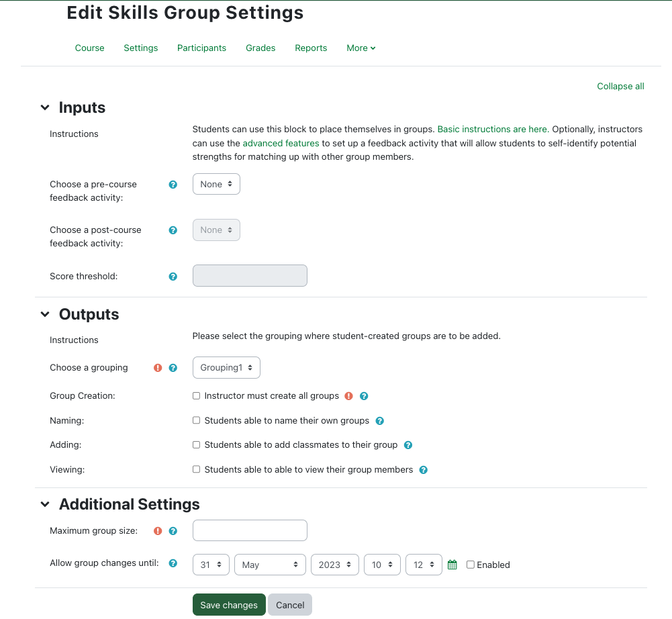Image resolution: width=672 pixels, height=619 pixels.
Task: Click help icon for Maximum group size
Action: [173, 531]
